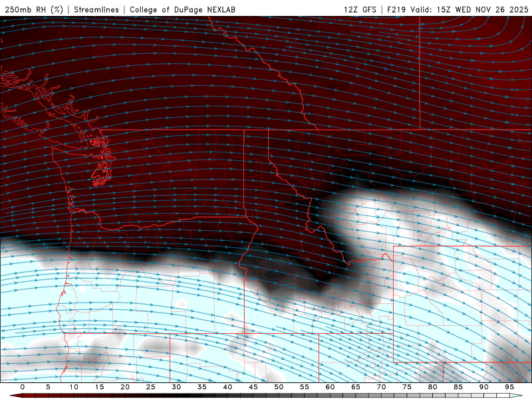Click the "250mb RH (%)" title text

(x=34, y=9)
